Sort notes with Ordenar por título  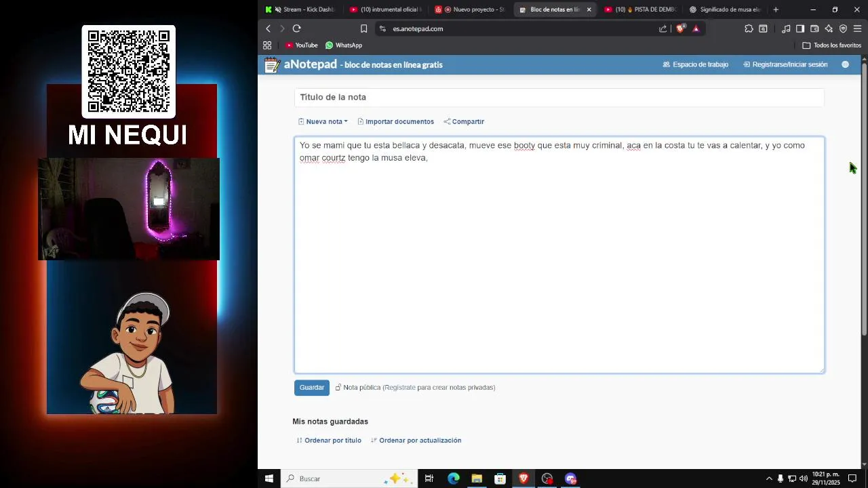click(x=329, y=441)
